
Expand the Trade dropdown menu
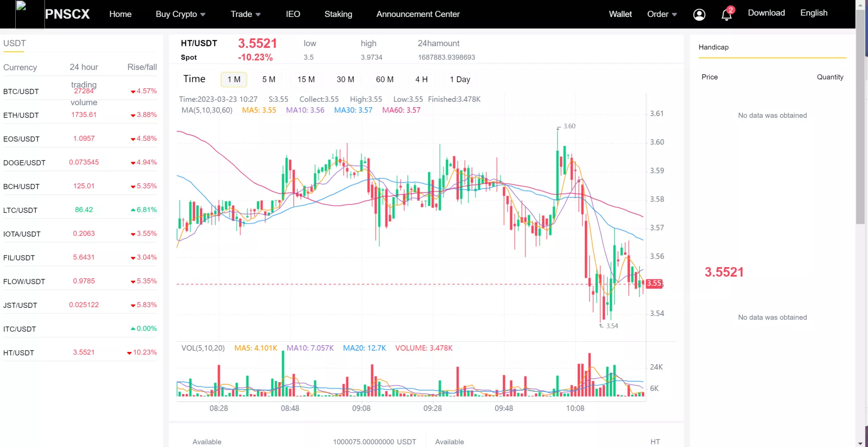[245, 14]
